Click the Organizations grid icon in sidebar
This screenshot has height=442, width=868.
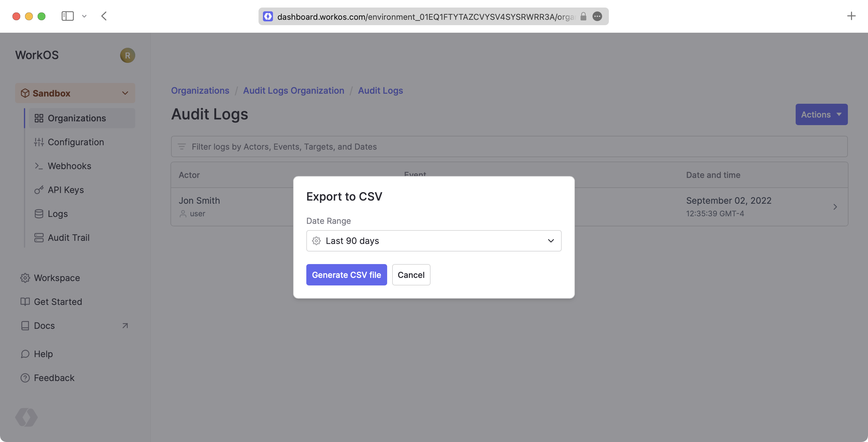[x=39, y=118]
